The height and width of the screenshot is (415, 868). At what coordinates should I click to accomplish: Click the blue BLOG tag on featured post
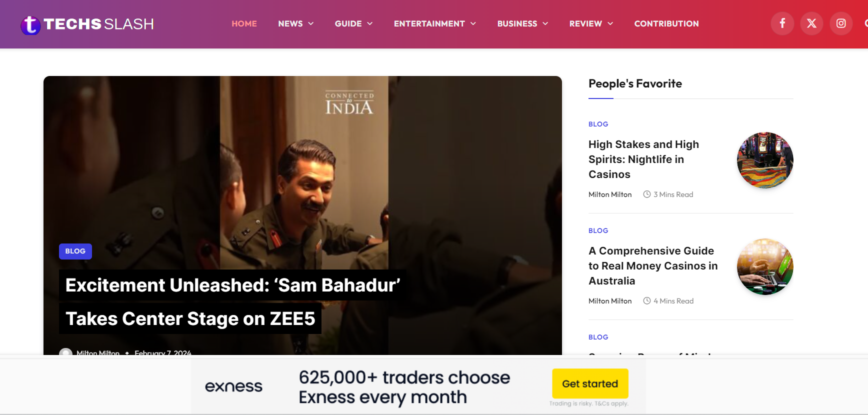75,251
